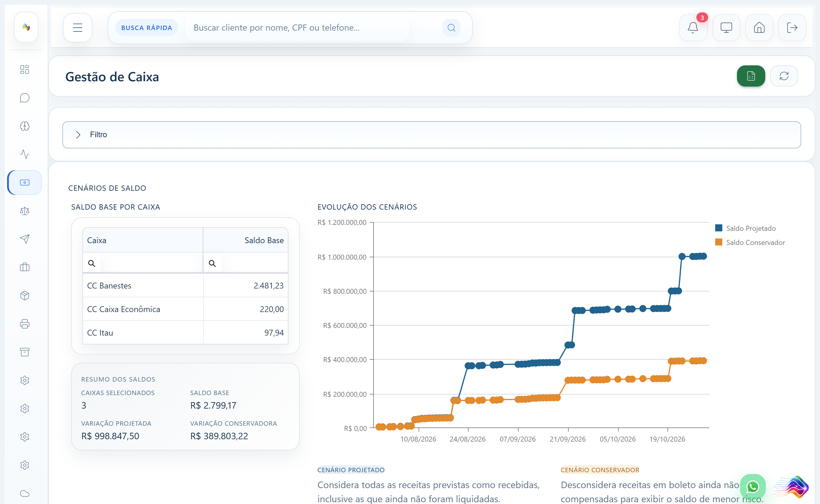Screen dimensions: 820x504
Task: Open the brain sidebar icon
Action: pos(25,126)
